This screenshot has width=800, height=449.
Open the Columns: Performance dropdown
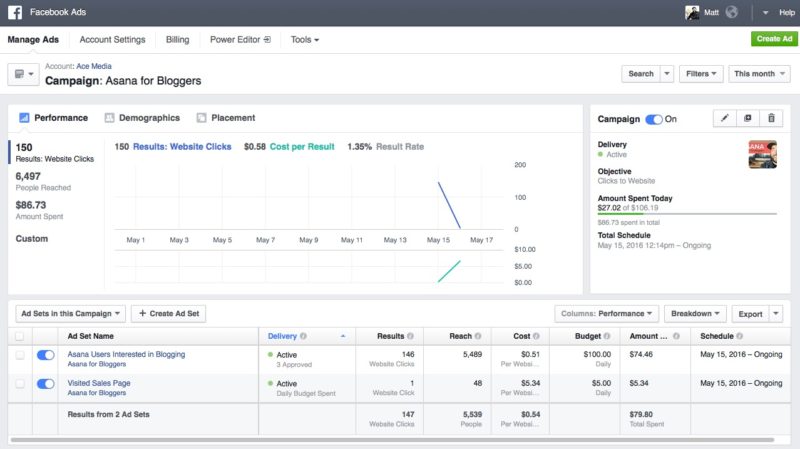pos(607,313)
